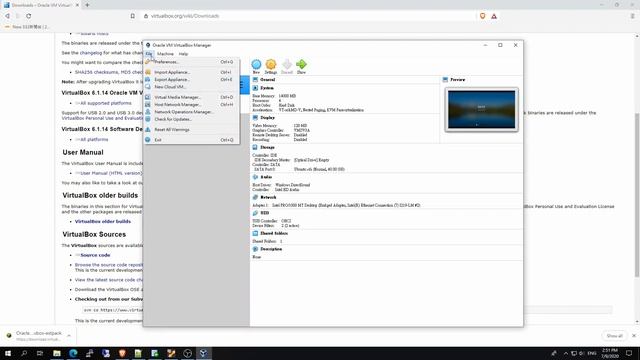Image resolution: width=640 pixels, height=360 pixels.
Task: Click the Brave shield icon
Action: [x=482, y=16]
